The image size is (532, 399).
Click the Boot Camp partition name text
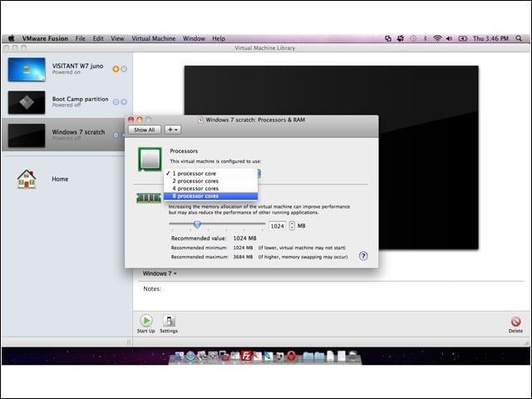(x=80, y=99)
